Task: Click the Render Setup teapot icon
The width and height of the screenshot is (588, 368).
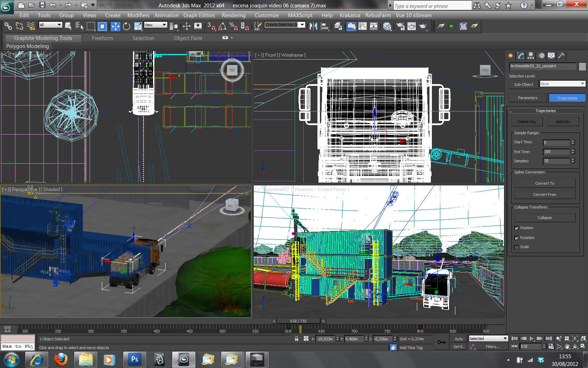Action: (400, 26)
